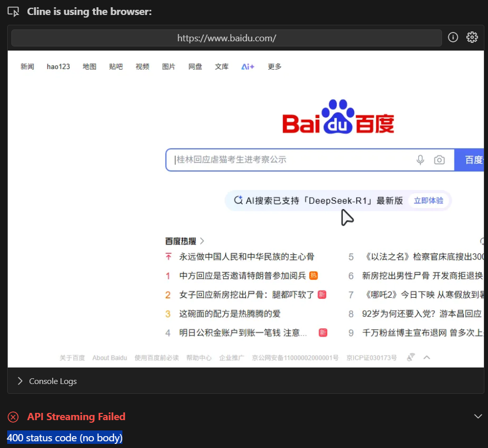Click the API Streaming Failed heading
The image size is (488, 448).
76,417
